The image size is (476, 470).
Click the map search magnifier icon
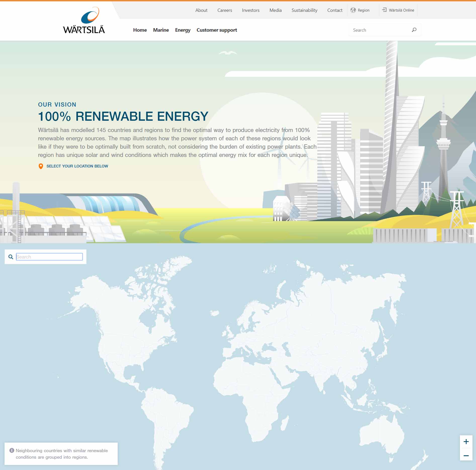click(11, 257)
